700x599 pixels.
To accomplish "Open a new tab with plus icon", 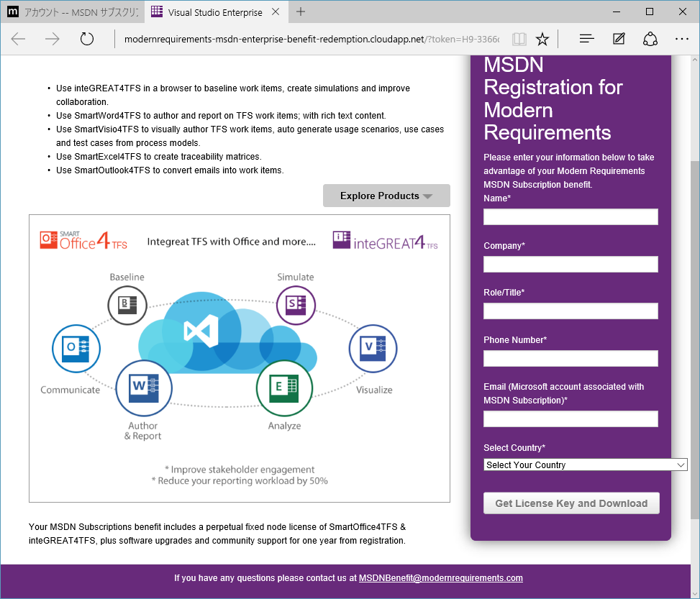I will [x=301, y=12].
